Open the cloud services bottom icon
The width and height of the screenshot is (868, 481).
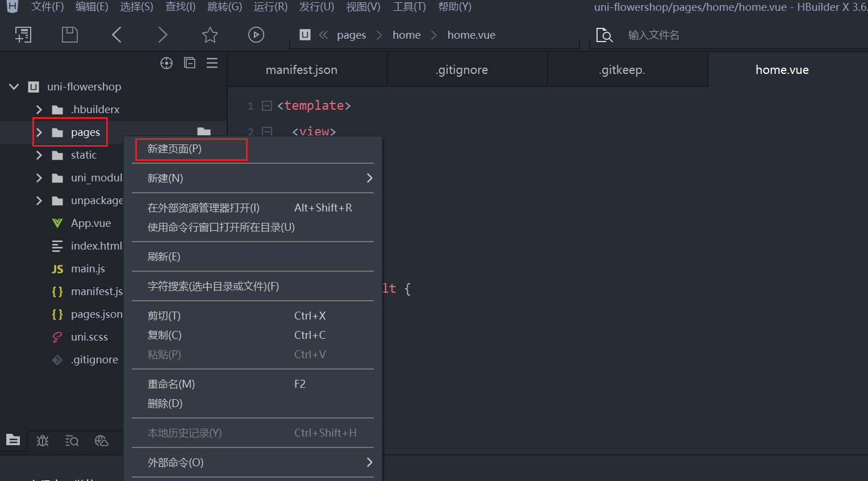point(102,441)
